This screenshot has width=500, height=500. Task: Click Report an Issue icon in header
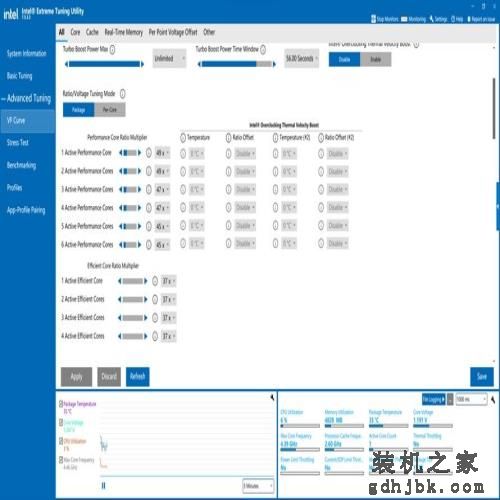coord(469,19)
